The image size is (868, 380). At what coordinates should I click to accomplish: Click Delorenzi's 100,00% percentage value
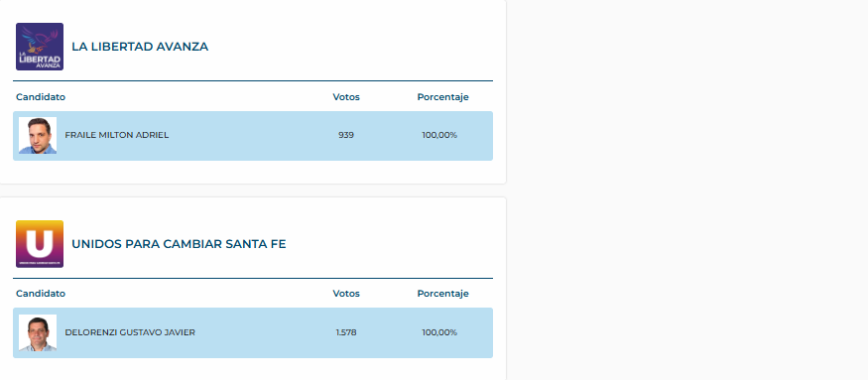pyautogui.click(x=439, y=333)
